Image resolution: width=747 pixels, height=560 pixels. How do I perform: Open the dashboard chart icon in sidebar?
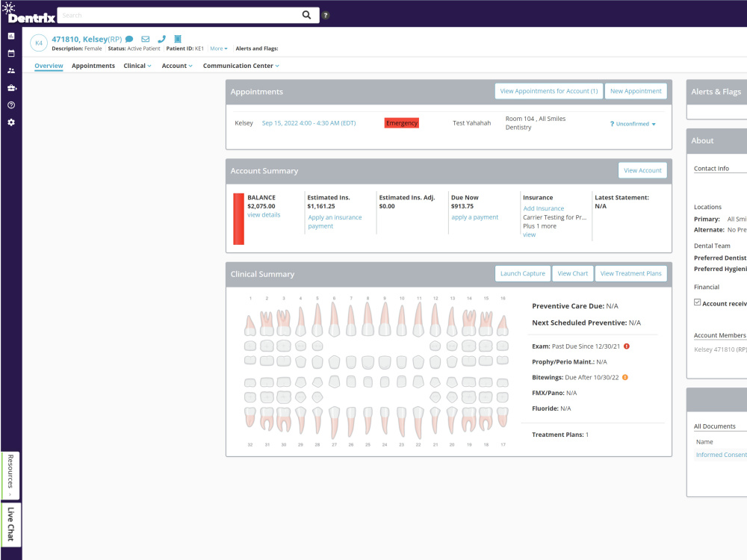[11, 36]
